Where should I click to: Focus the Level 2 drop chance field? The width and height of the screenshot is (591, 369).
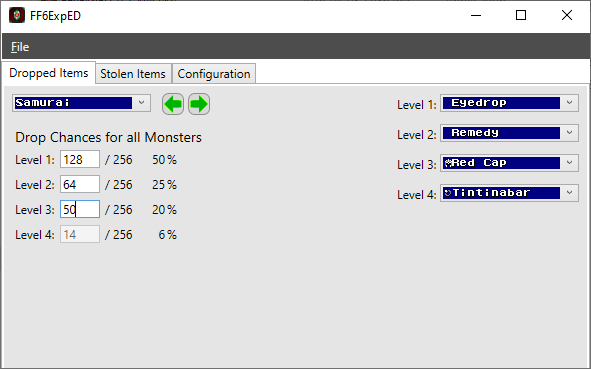pos(80,184)
